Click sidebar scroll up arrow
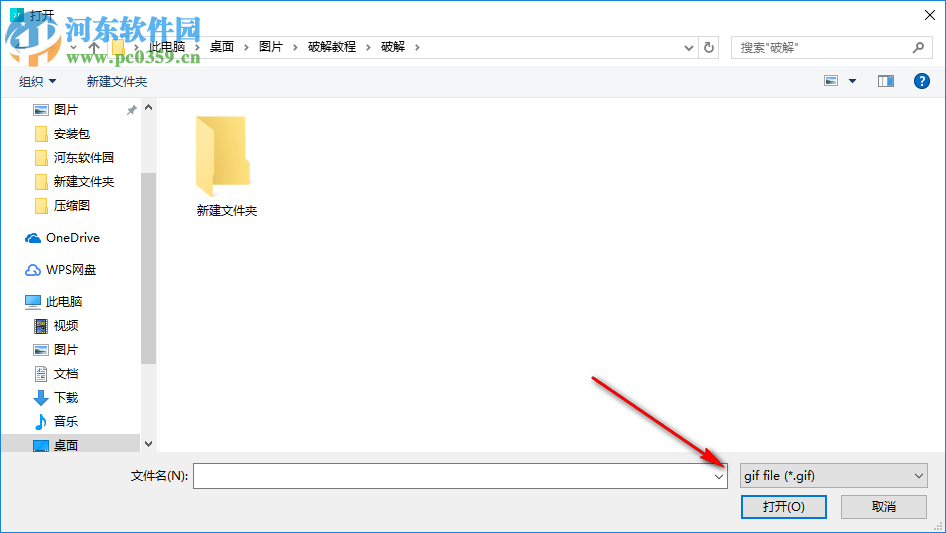946x533 pixels. coord(148,107)
